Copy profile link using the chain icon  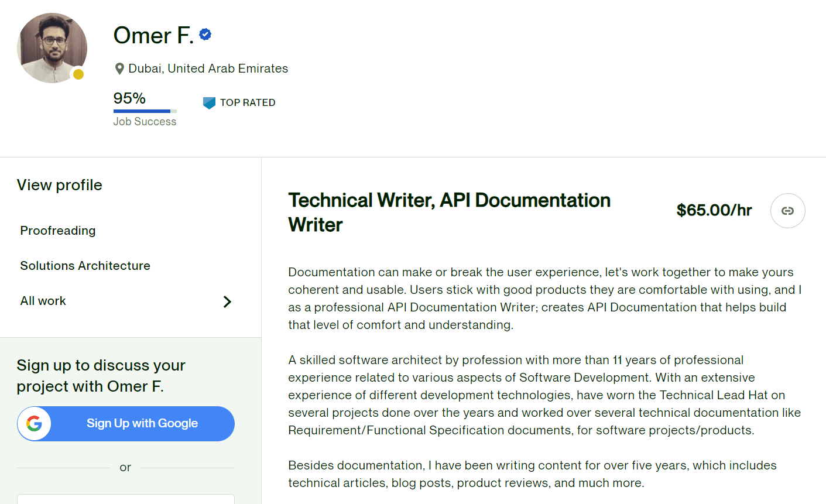click(787, 211)
